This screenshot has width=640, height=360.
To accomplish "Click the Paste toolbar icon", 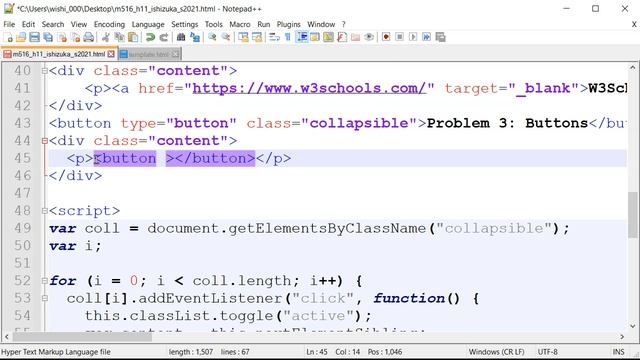I will coord(133,38).
